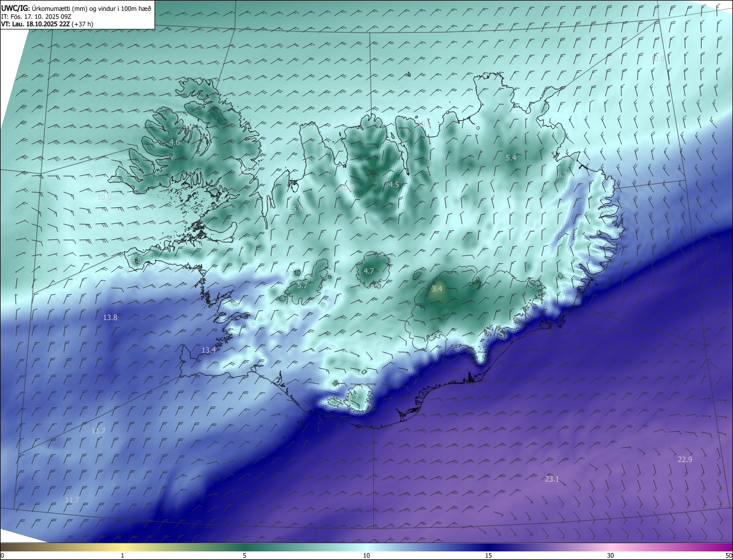Click the 13.8 value label over the sea
Viewport: 733px width, 560px height.
[110, 317]
